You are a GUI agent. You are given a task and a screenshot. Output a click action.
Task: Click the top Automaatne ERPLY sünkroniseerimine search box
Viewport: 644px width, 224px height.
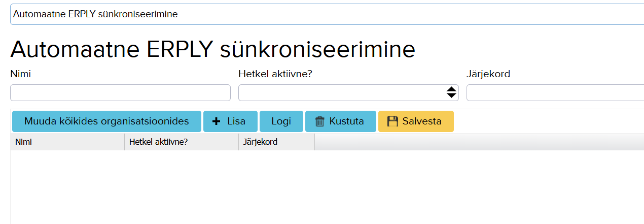click(x=325, y=14)
